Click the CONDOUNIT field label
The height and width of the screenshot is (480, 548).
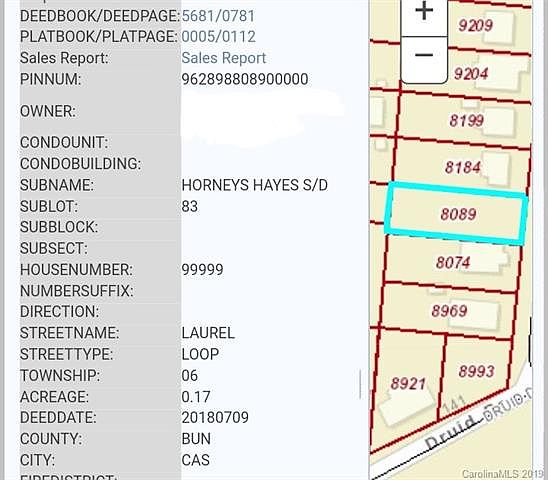(x=64, y=143)
